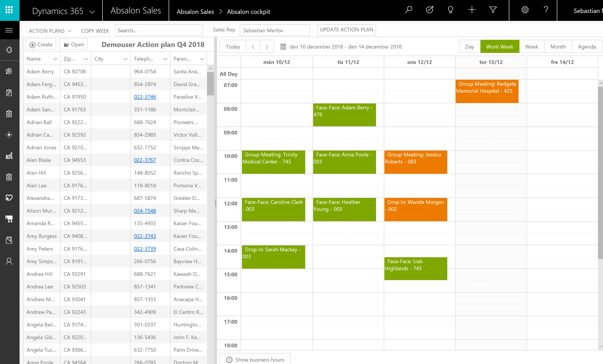Click the puzzle piece sidebar icon
The width and height of the screenshot is (603, 364).
pyautogui.click(x=9, y=50)
